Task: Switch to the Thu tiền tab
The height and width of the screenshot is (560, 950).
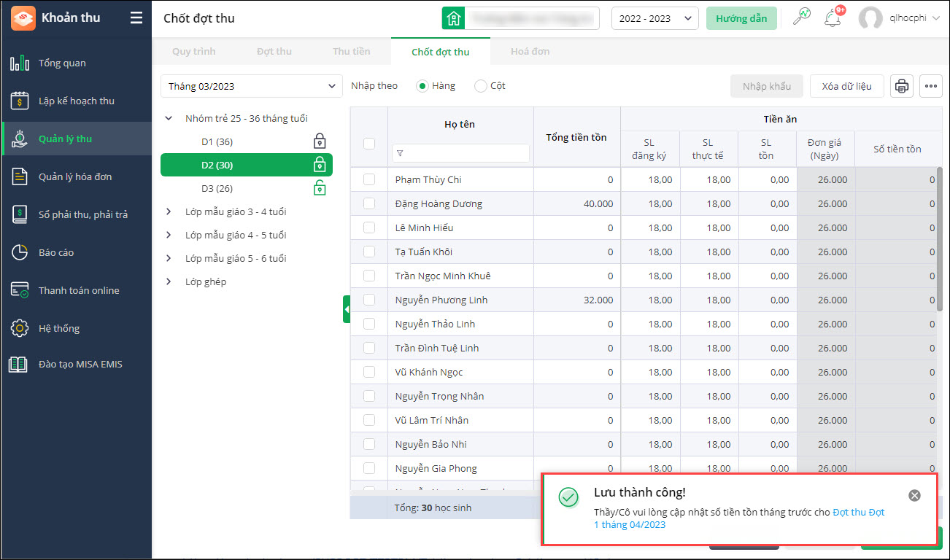Action: pos(351,52)
